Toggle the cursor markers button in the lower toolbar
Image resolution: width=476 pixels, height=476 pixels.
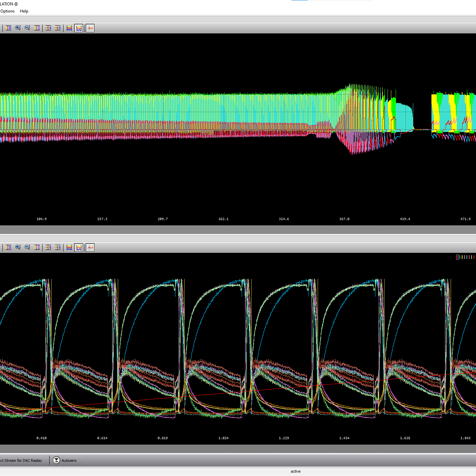point(90,247)
